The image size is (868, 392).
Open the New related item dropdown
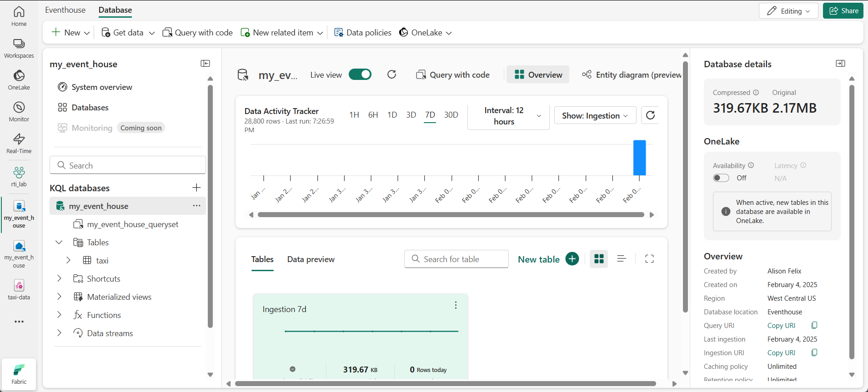click(282, 33)
